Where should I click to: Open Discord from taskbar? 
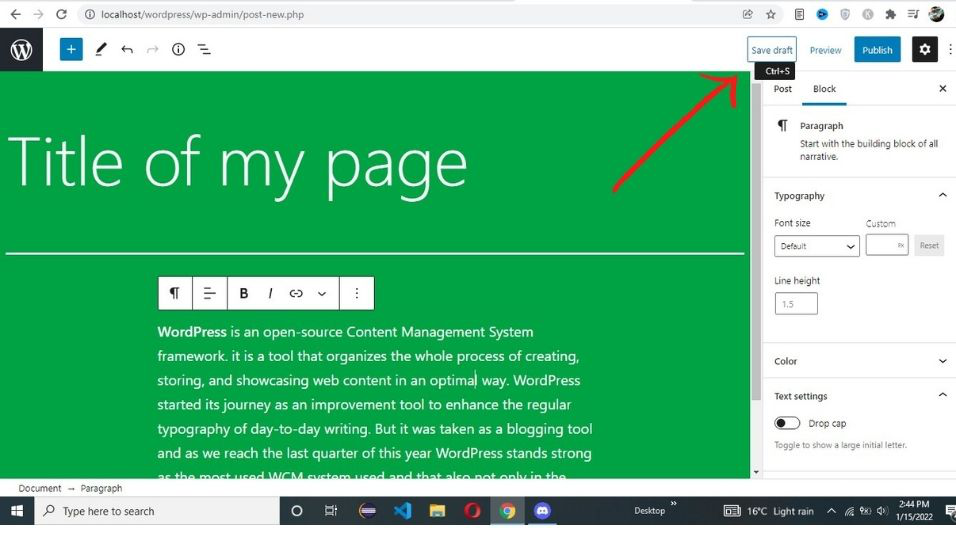(x=542, y=511)
